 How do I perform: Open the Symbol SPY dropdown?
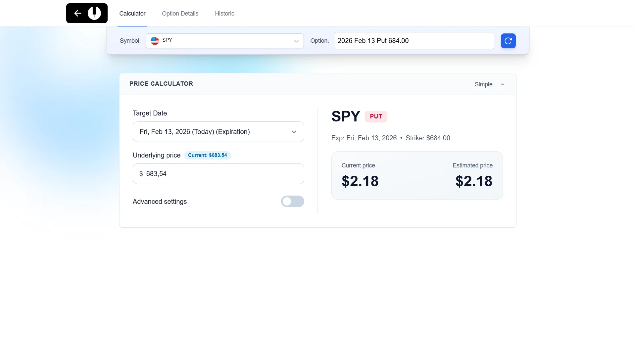click(x=225, y=41)
